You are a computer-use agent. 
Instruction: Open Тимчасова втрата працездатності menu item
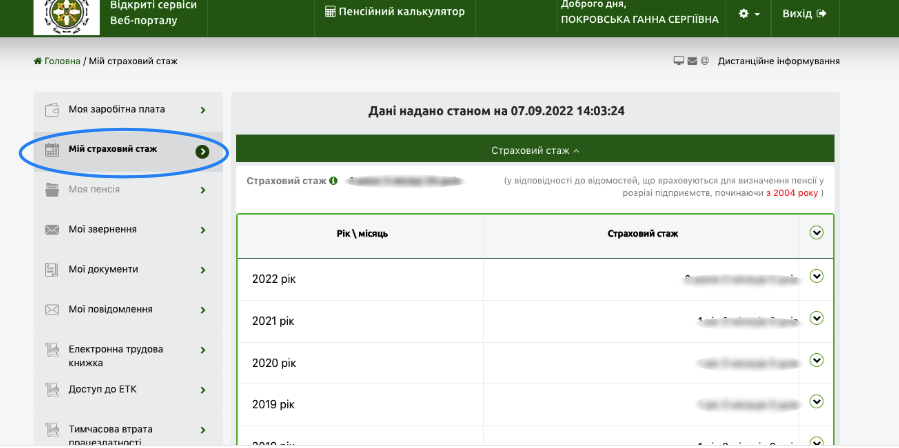(x=128, y=430)
